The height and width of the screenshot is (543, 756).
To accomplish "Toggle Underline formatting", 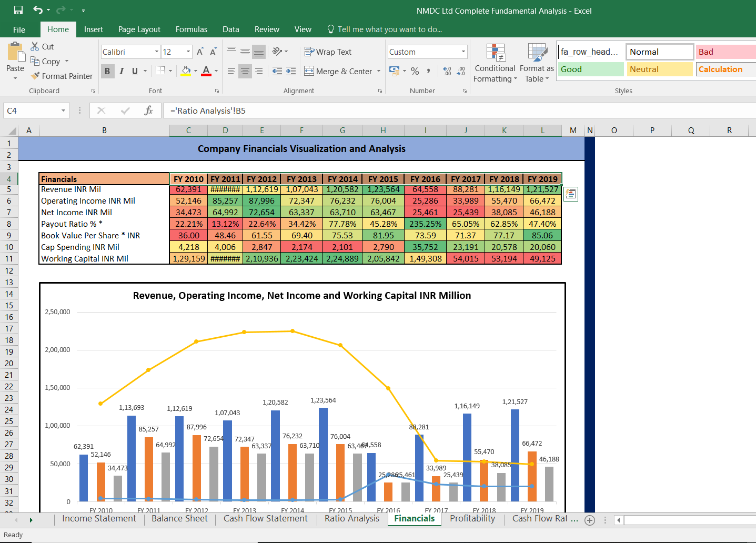I will point(135,71).
